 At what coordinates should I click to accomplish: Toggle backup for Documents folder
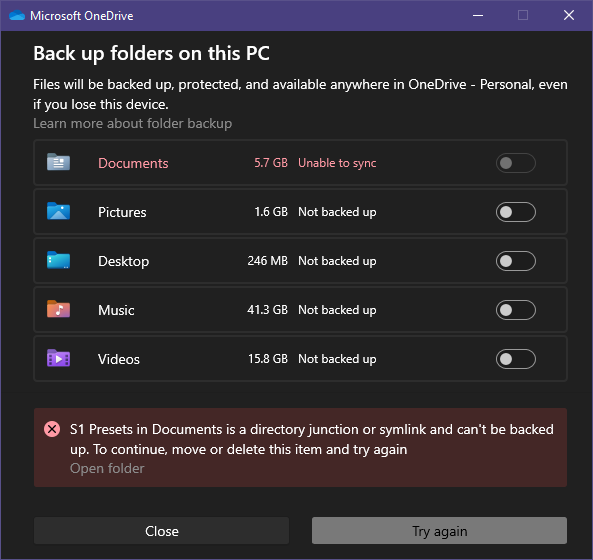pyautogui.click(x=515, y=163)
